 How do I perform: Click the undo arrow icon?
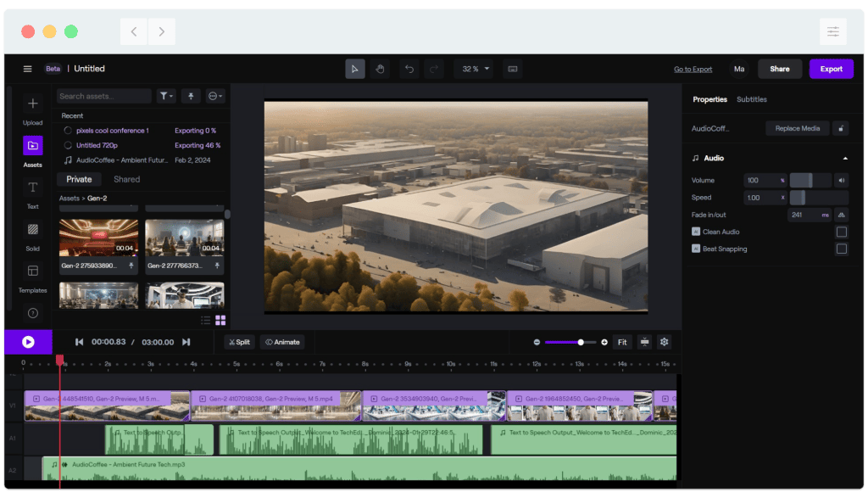(409, 69)
